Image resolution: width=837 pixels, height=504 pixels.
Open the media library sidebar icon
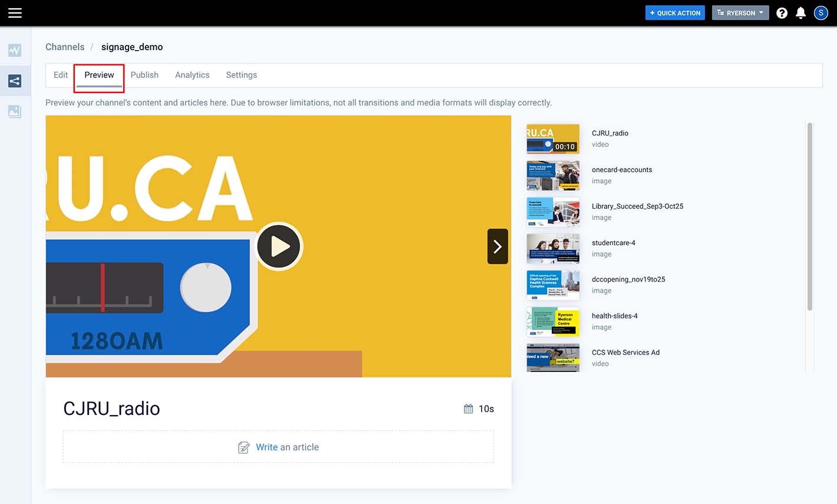click(15, 111)
